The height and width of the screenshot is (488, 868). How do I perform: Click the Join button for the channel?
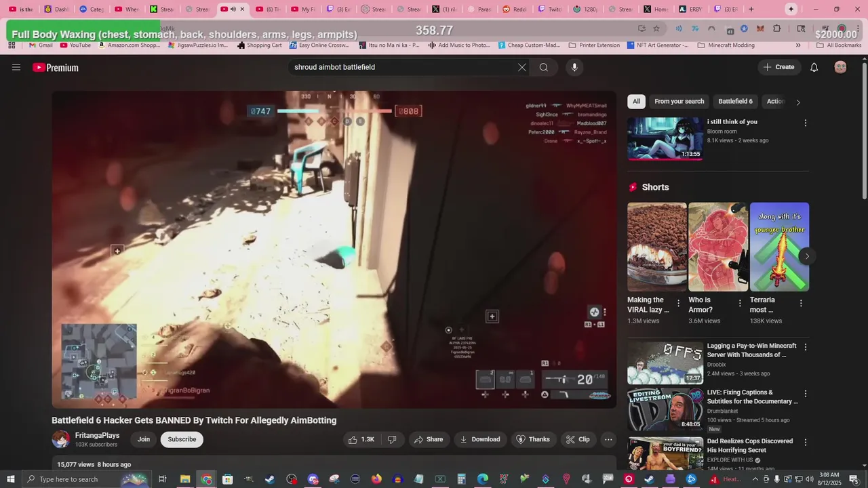coord(144,439)
